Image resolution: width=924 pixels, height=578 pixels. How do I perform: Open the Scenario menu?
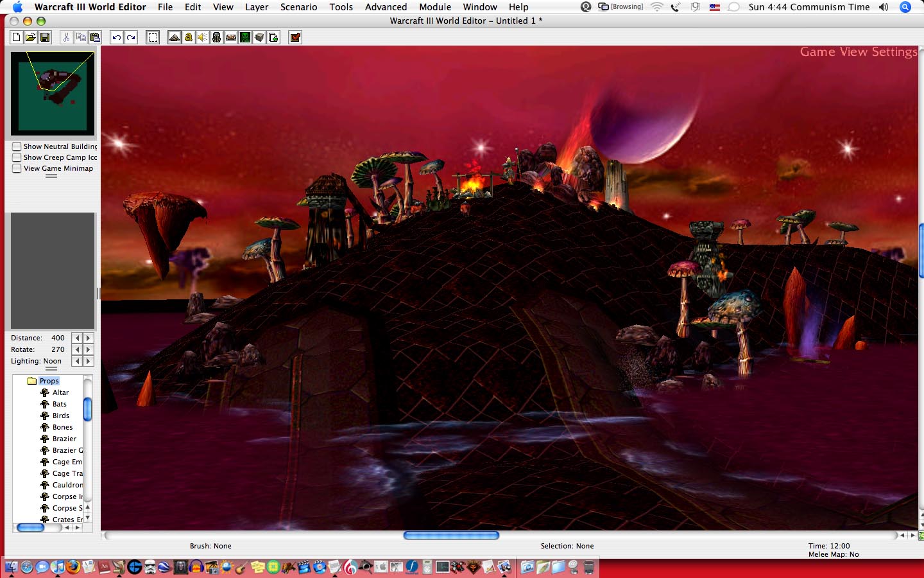(298, 7)
